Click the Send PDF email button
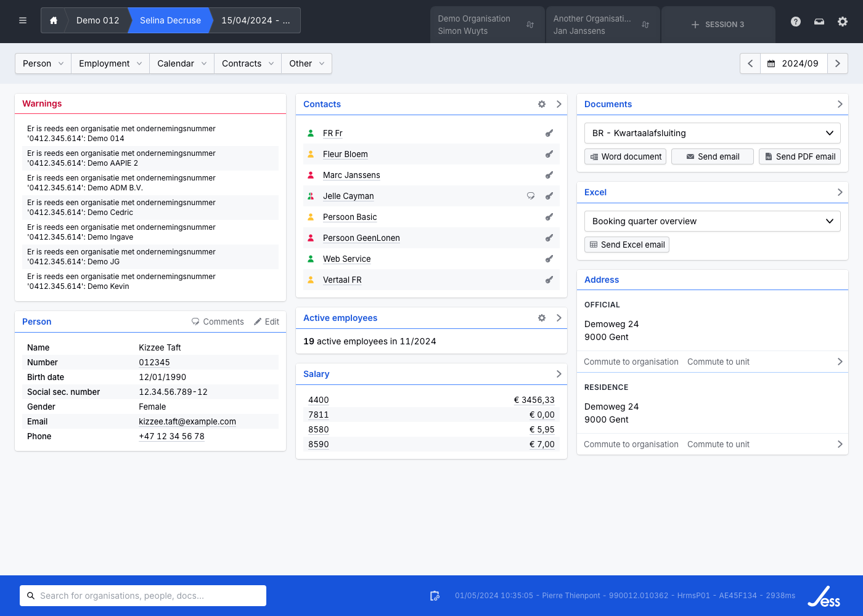Screen dimensions: 863x616 point(800,156)
